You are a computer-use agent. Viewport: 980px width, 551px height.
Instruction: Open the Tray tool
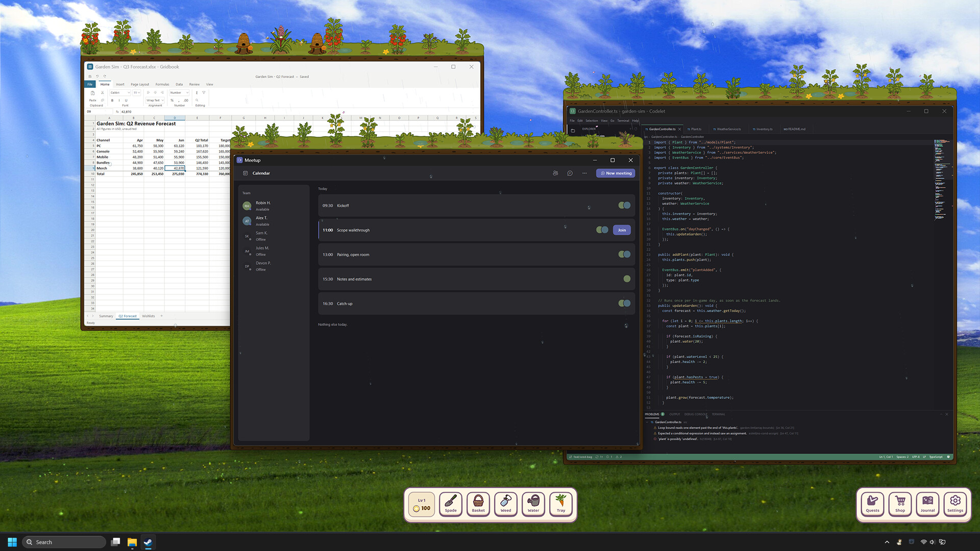561,504
